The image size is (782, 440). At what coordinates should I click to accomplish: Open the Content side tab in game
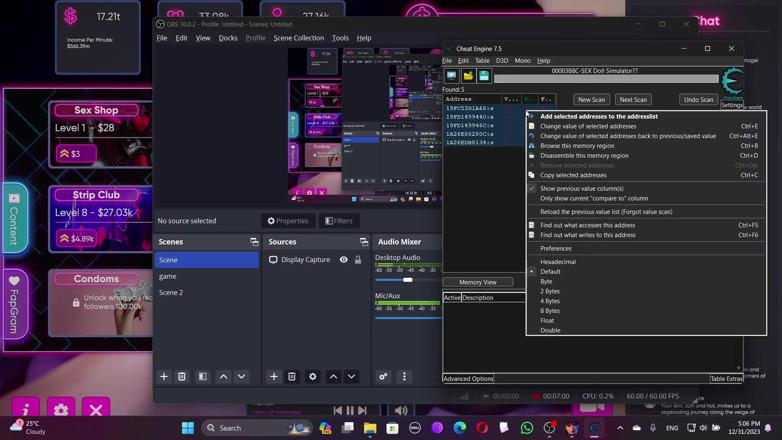pyautogui.click(x=14, y=219)
